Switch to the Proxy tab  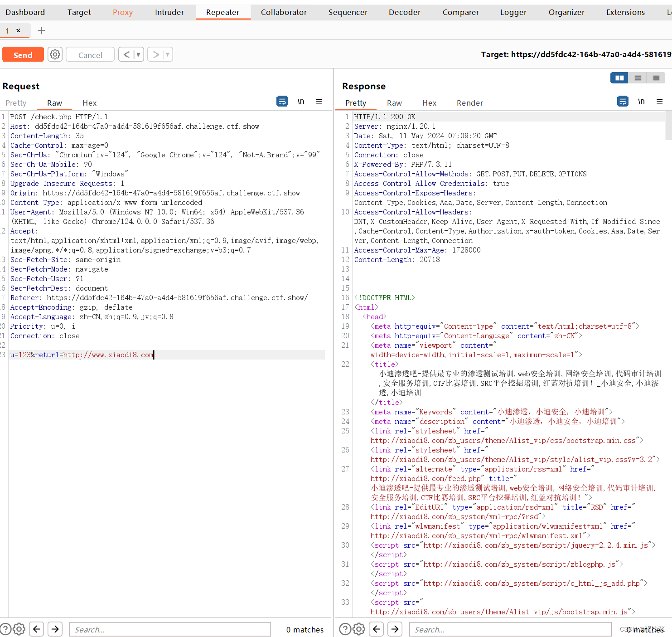click(x=123, y=12)
